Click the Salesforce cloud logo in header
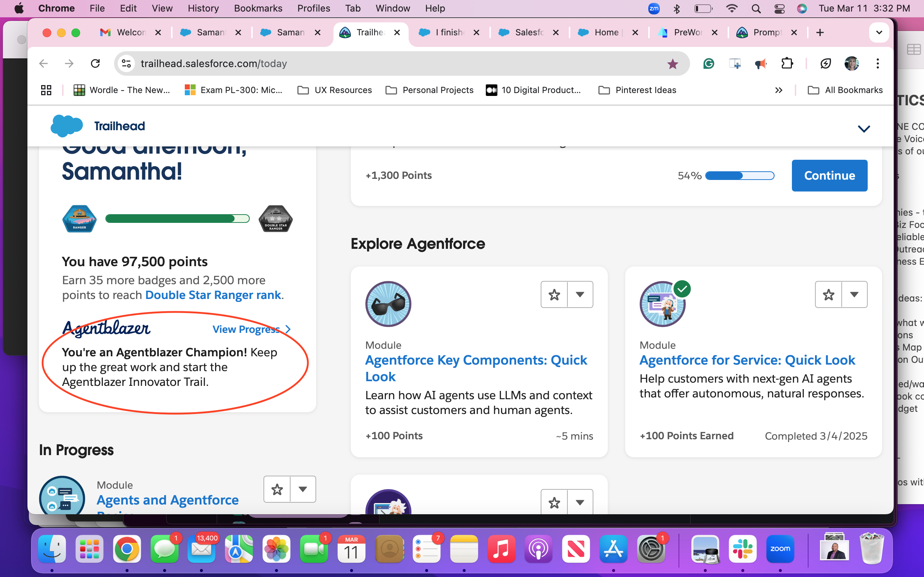The width and height of the screenshot is (924, 577). coord(66,126)
